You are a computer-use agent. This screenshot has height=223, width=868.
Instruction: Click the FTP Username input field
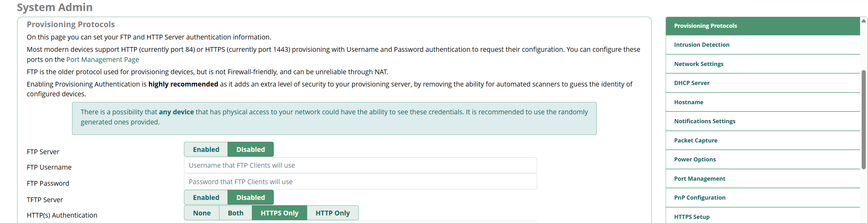pos(360,166)
